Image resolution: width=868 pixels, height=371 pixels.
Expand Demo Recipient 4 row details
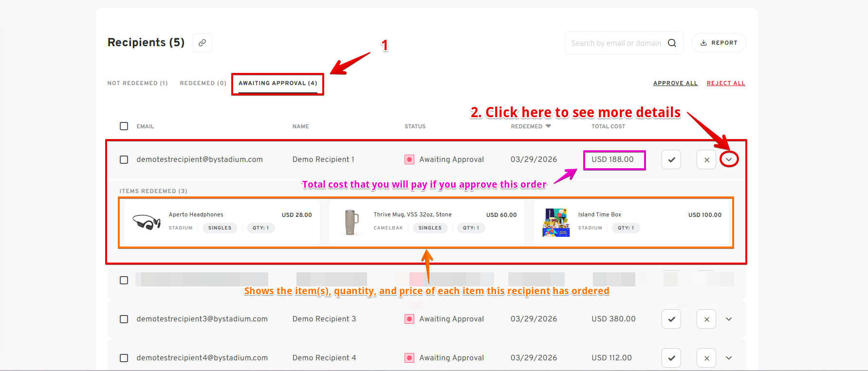[x=729, y=358]
